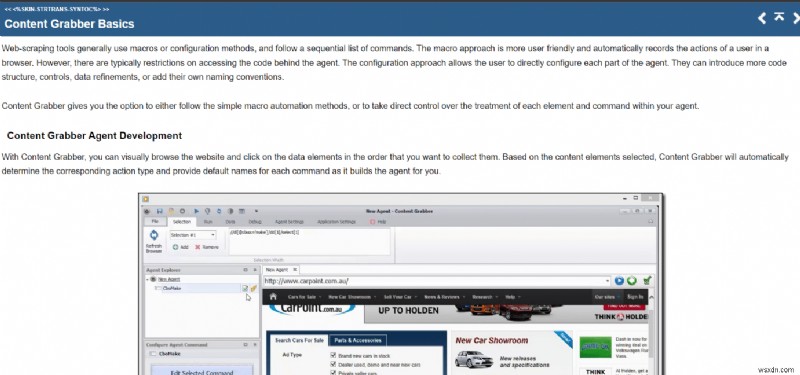This screenshot has height=375, width=800.
Task: Open the File ribbon tab
Action: [x=155, y=221]
